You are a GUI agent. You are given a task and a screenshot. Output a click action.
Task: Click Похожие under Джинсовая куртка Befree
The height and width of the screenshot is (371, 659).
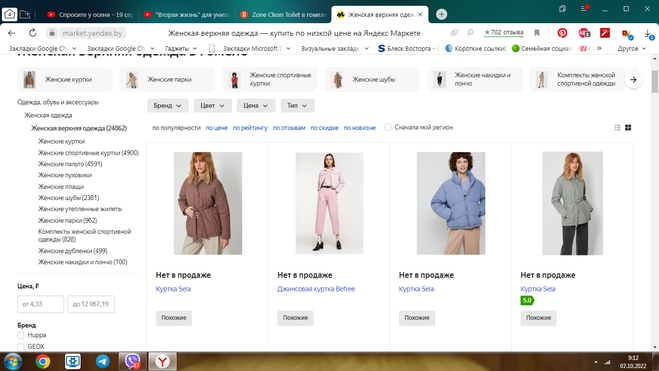tap(295, 318)
